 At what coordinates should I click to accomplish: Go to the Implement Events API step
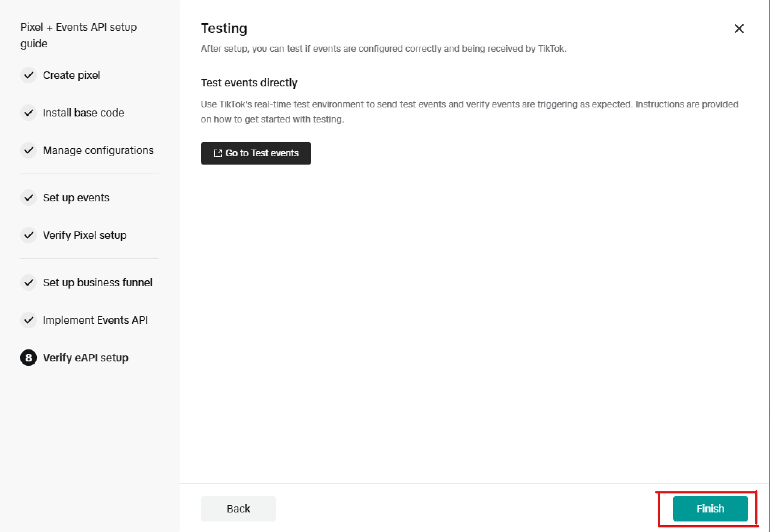point(95,320)
